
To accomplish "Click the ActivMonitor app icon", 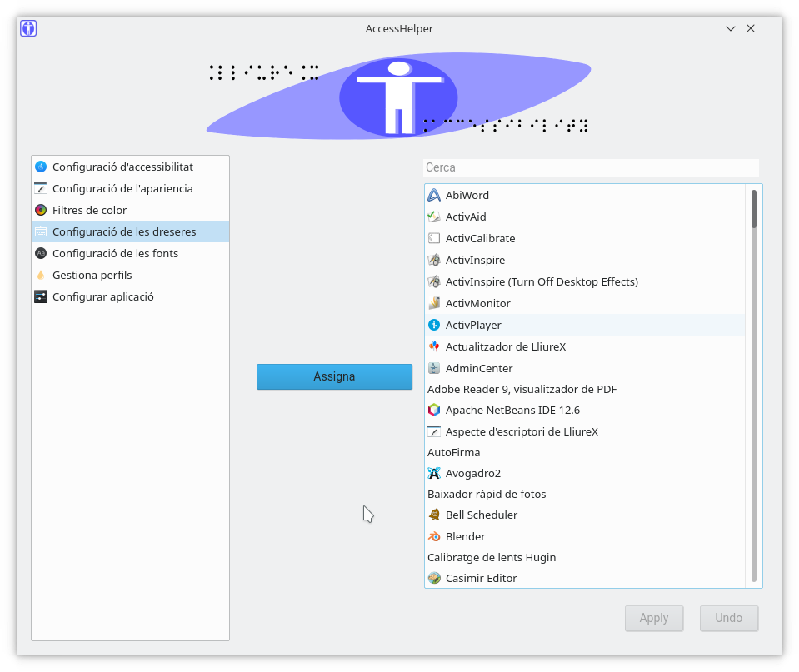I will click(x=433, y=303).
